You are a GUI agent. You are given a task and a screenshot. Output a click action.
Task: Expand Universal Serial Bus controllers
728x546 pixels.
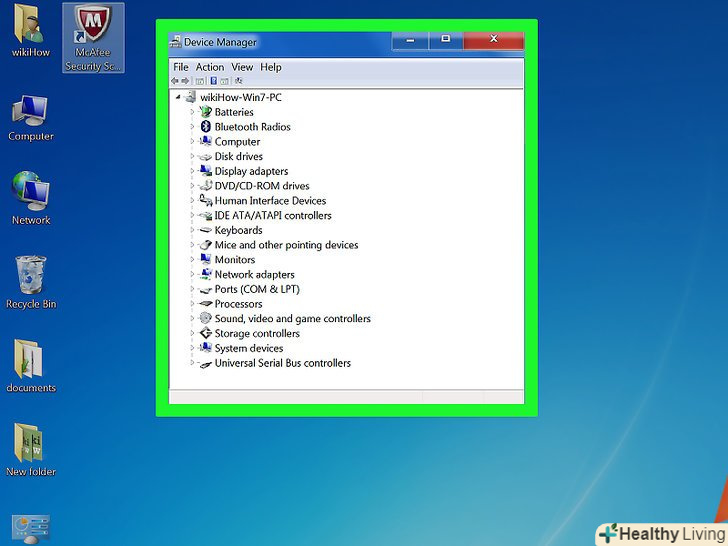pos(193,363)
